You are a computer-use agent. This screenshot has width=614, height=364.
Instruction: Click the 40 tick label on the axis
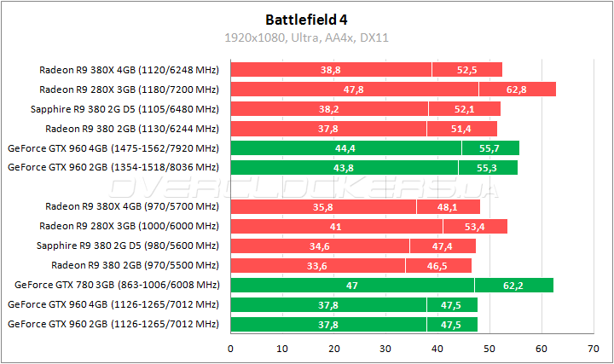(x=437, y=349)
